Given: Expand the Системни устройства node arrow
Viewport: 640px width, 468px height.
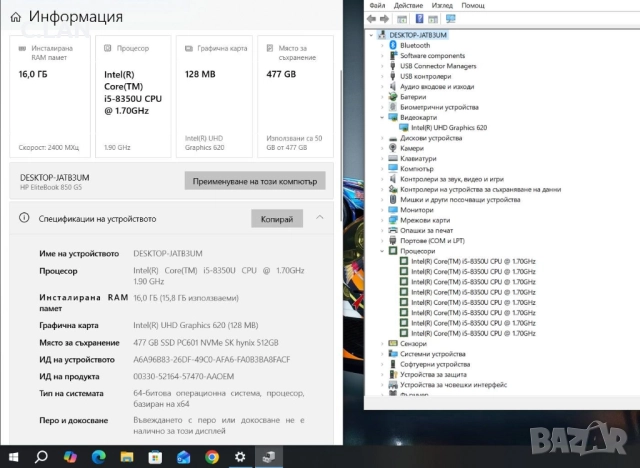Looking at the screenshot, I should coord(382,354).
